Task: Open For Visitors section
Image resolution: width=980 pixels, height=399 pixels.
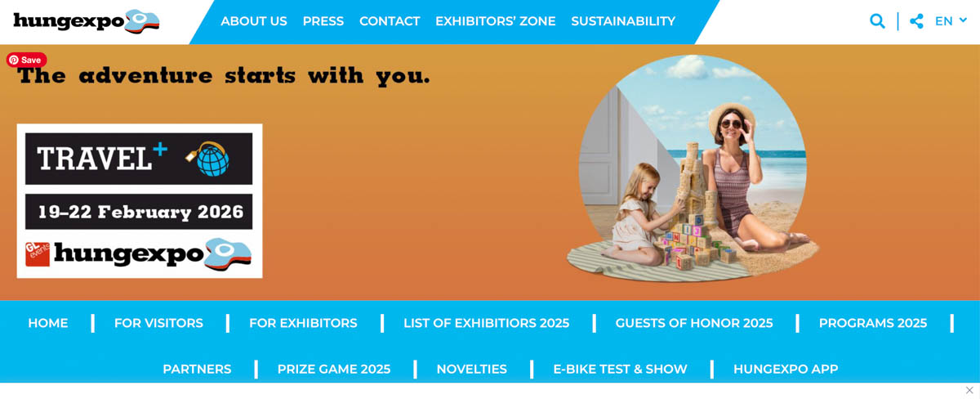Action: pos(158,323)
